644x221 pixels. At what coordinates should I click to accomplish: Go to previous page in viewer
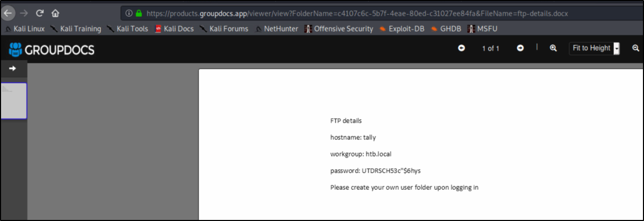(x=461, y=48)
